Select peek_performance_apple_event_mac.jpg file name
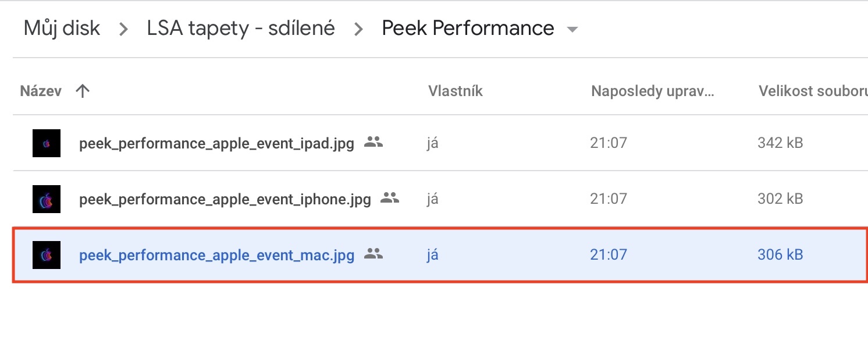This screenshot has width=868, height=354. pos(216,255)
